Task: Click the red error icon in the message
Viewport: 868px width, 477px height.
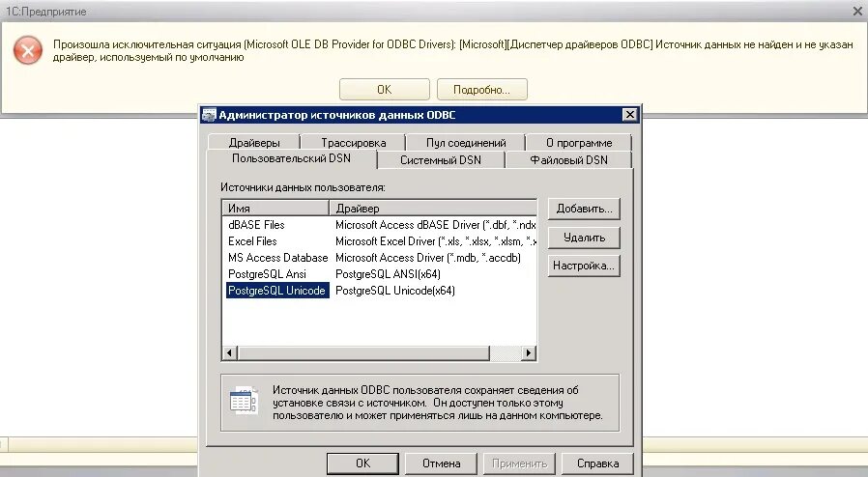Action: point(28,51)
